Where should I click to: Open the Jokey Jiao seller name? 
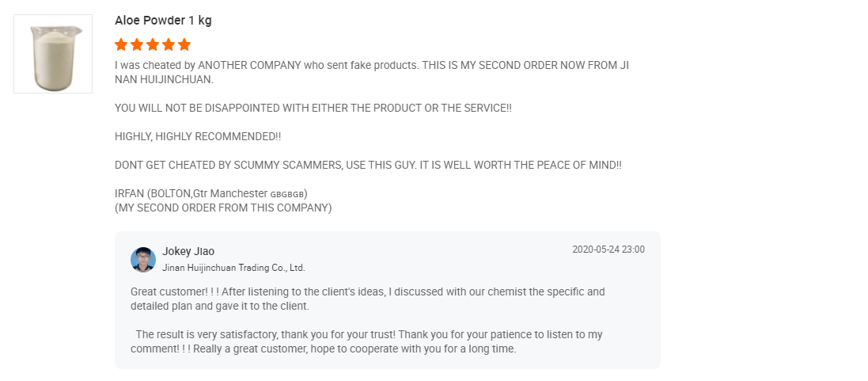click(188, 251)
